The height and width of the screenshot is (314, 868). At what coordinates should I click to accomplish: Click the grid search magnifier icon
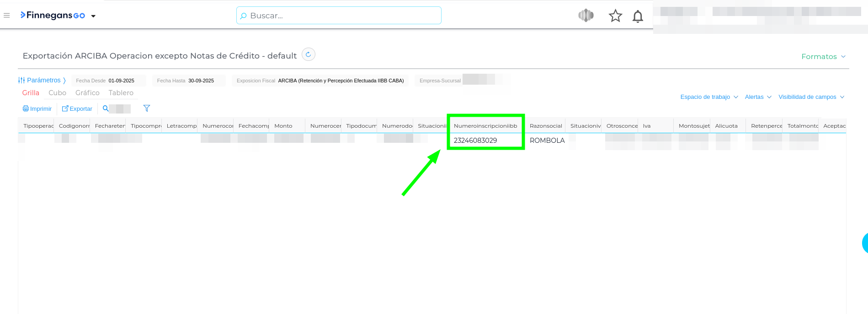click(x=106, y=108)
